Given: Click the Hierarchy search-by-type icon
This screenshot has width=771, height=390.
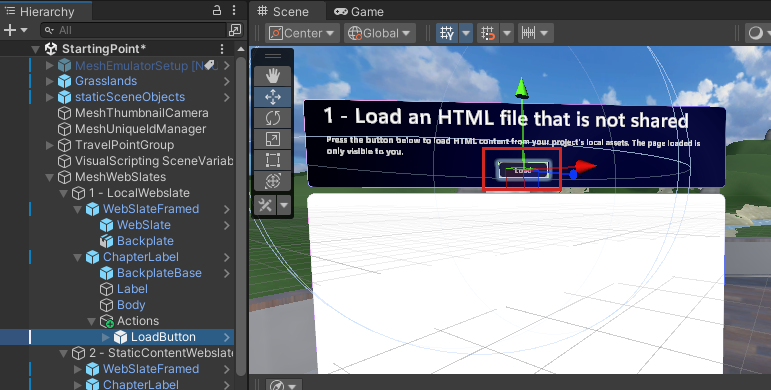Looking at the screenshot, I should 236,30.
